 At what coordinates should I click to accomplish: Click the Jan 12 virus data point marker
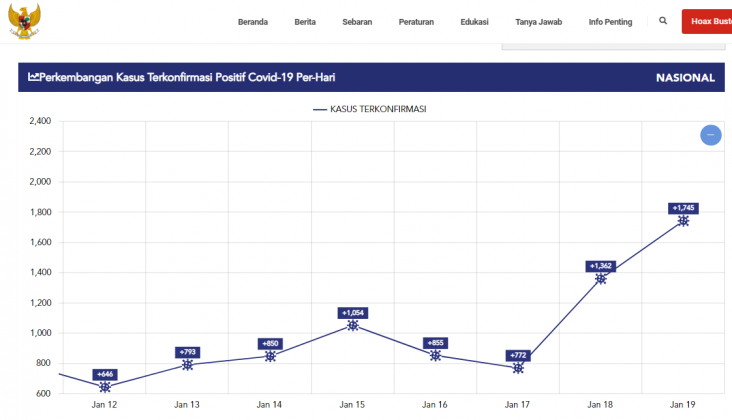pos(105,387)
